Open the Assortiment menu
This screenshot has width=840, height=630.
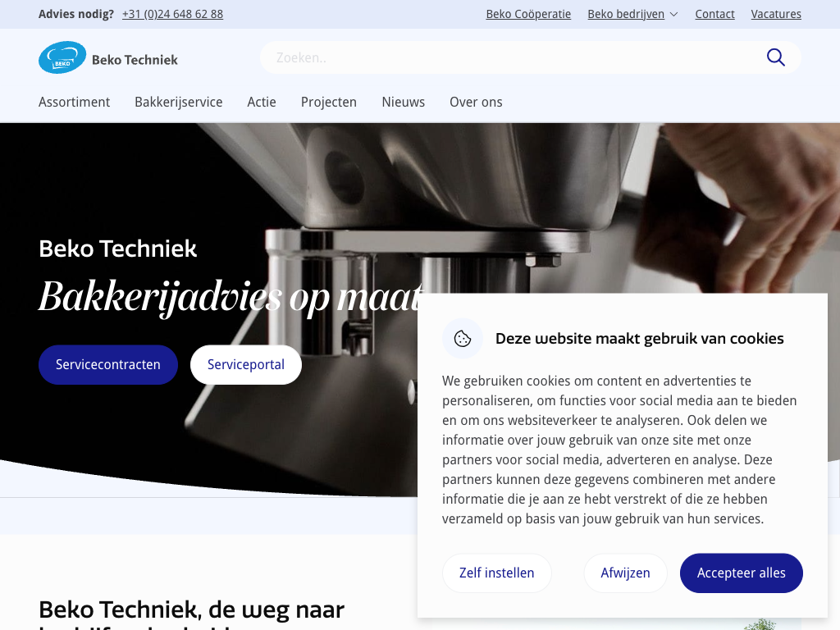[74, 102]
